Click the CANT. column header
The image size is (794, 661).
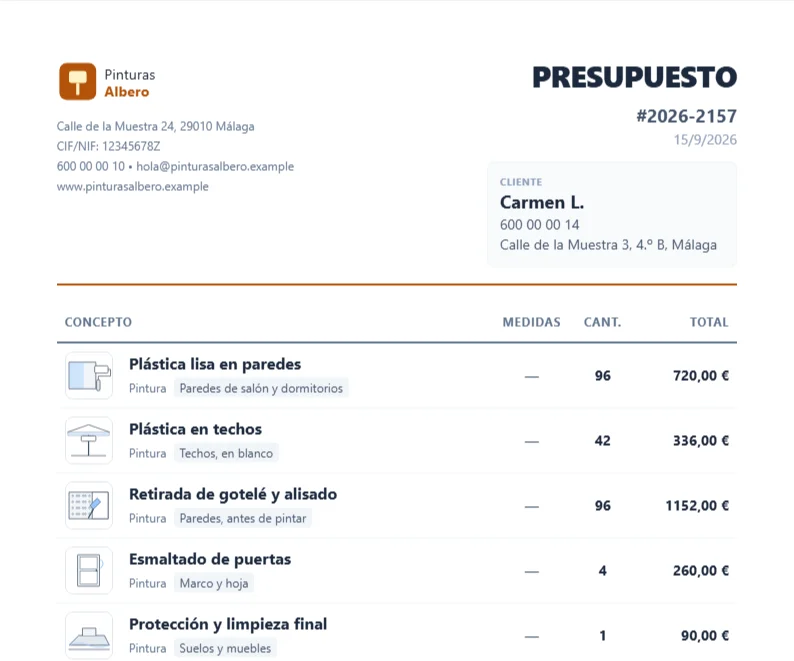(602, 322)
